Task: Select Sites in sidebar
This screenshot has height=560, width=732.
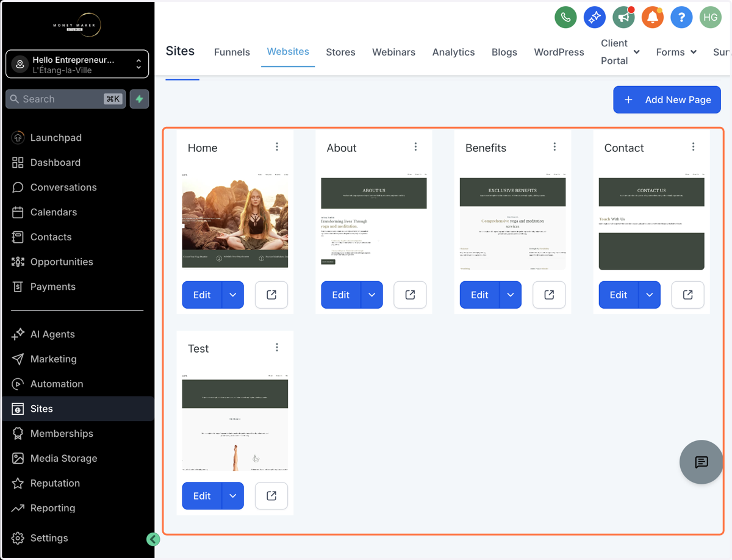Action: pos(77,409)
